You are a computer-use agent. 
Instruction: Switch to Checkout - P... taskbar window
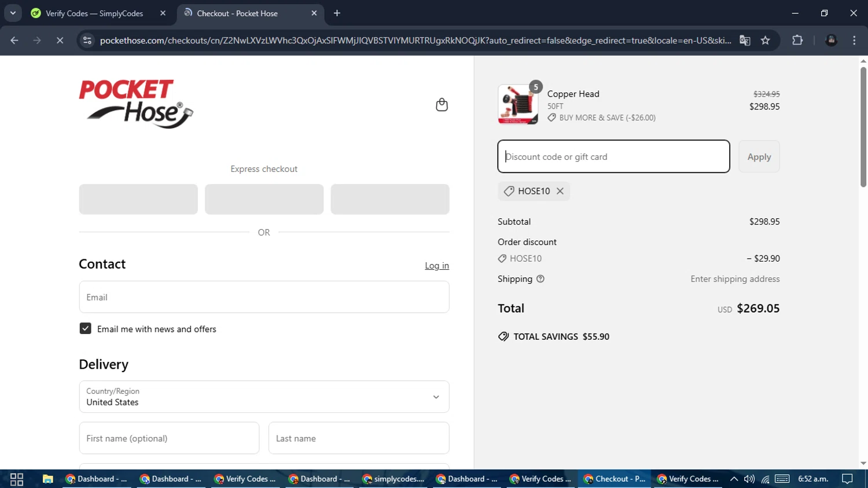[x=615, y=479]
